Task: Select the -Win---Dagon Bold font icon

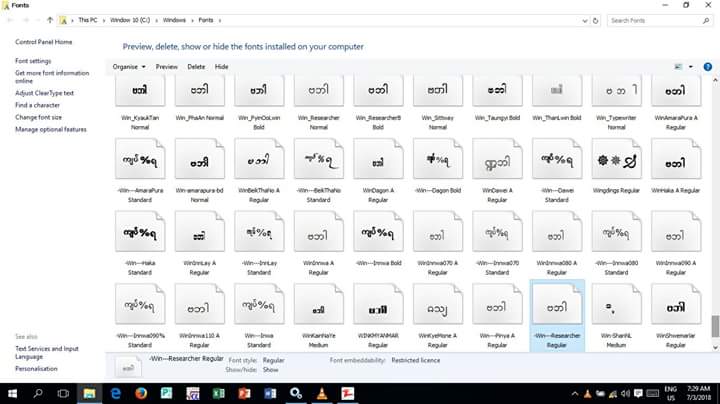Action: pyautogui.click(x=438, y=159)
